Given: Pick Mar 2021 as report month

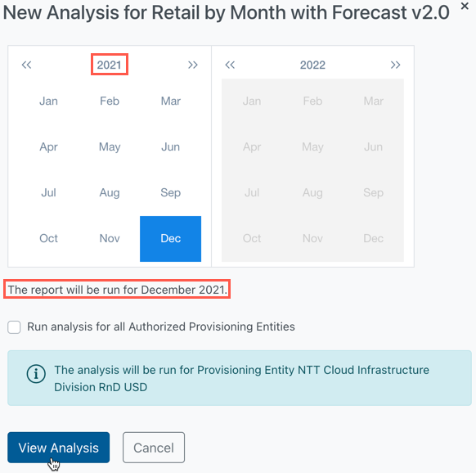Looking at the screenshot, I should 171,101.
